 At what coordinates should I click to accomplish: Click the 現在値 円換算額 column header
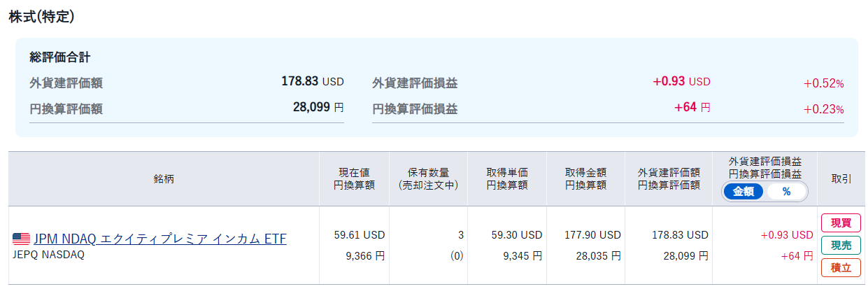point(354,179)
